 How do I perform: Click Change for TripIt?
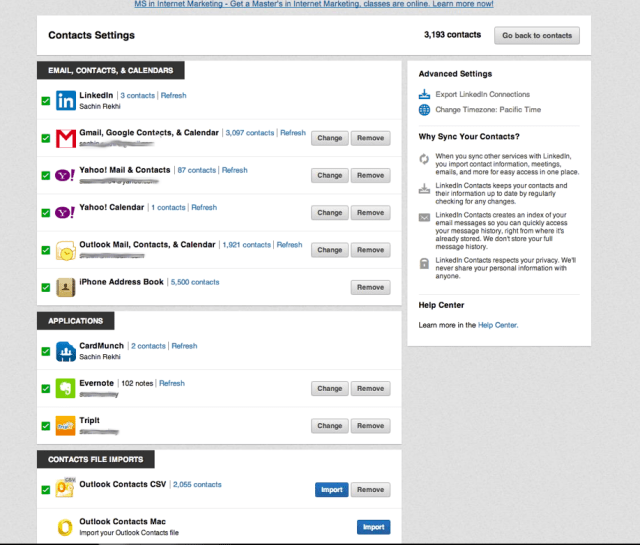pos(329,426)
